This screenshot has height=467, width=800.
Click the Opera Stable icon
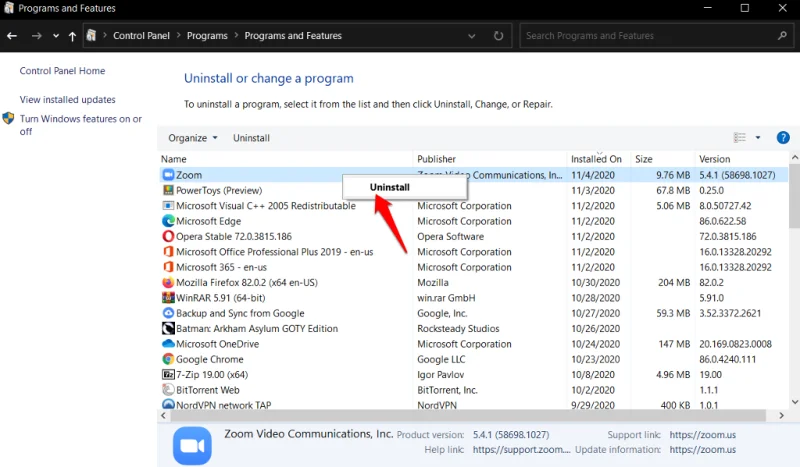(168, 236)
